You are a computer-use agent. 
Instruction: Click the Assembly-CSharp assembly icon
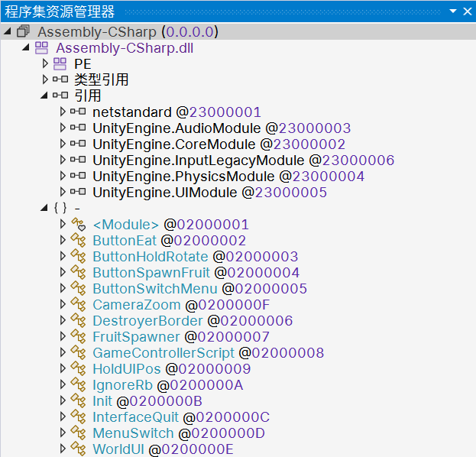tap(23, 31)
